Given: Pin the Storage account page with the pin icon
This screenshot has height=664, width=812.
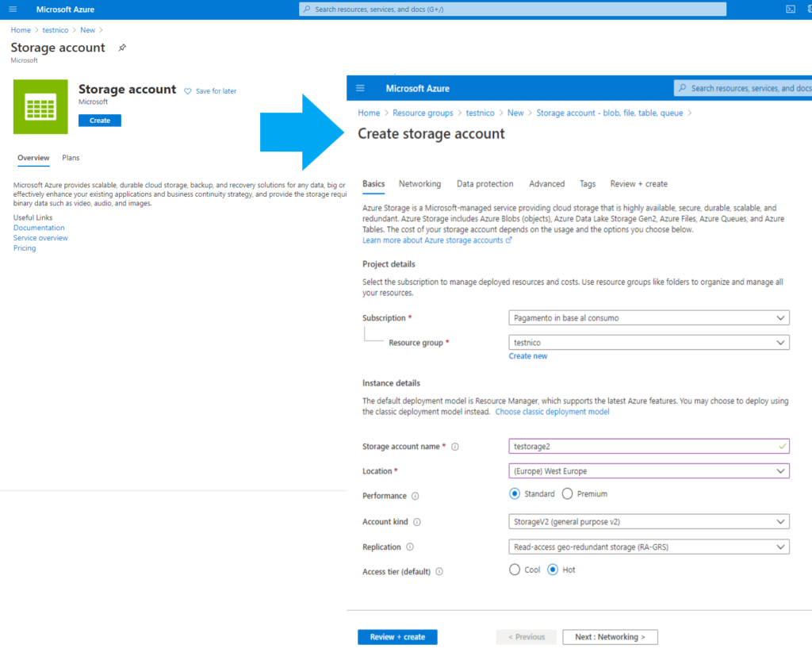Looking at the screenshot, I should [x=122, y=48].
